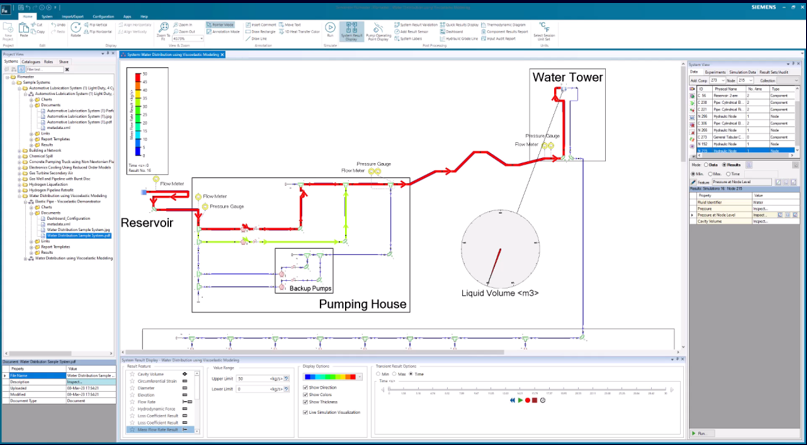Toggle the Show Thickness checkbox
This screenshot has width=807, height=445.
[x=306, y=402]
